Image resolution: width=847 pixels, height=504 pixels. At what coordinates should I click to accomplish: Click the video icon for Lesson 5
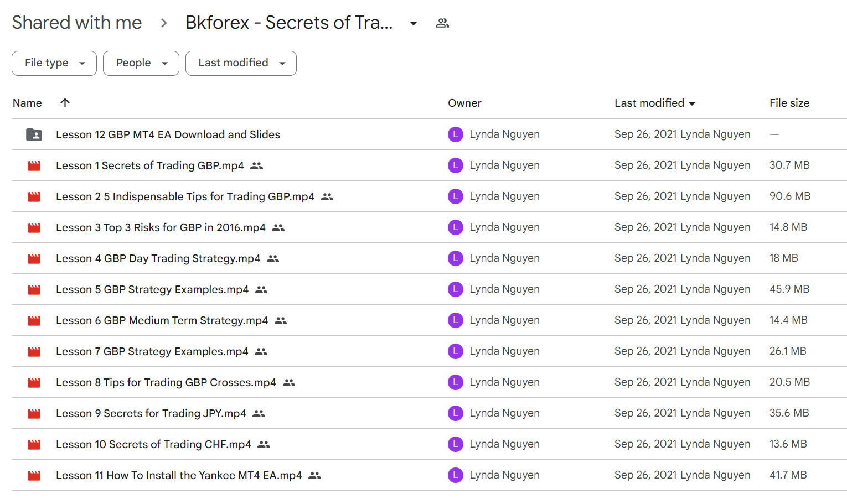[34, 289]
